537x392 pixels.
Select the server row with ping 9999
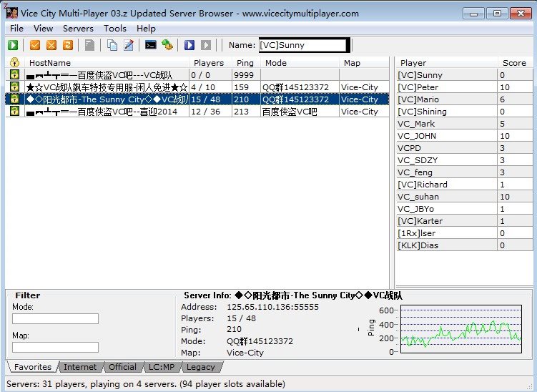point(197,74)
